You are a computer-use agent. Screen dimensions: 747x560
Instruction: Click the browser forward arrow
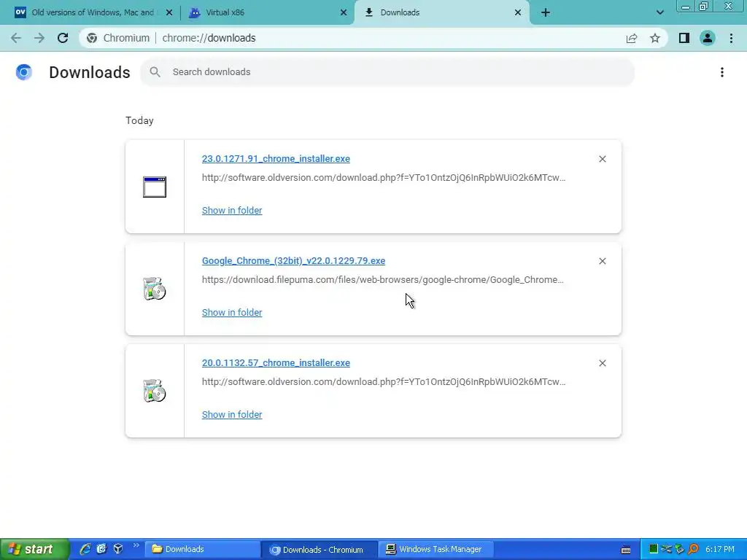pyautogui.click(x=39, y=38)
